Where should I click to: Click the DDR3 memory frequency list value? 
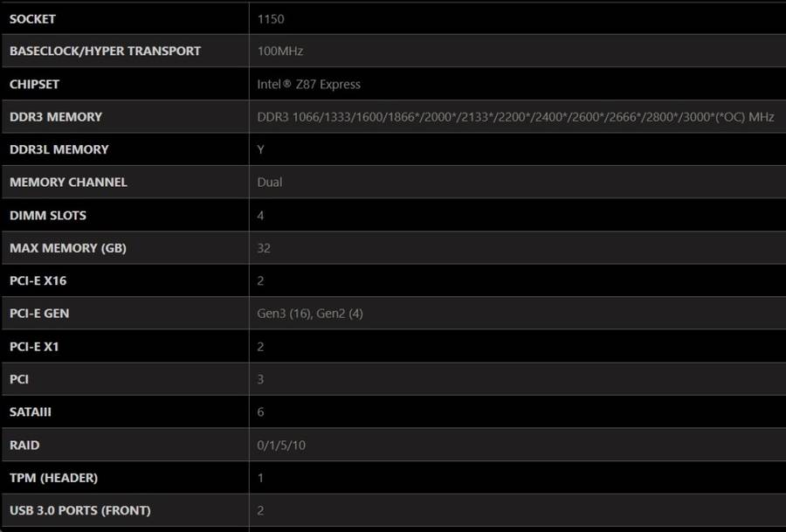pos(515,116)
